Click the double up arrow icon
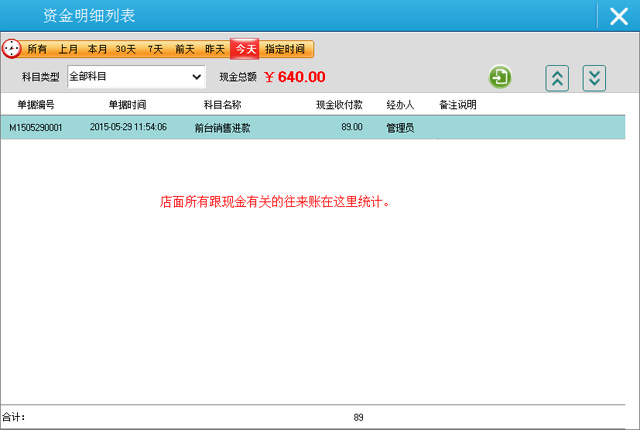 click(557, 78)
